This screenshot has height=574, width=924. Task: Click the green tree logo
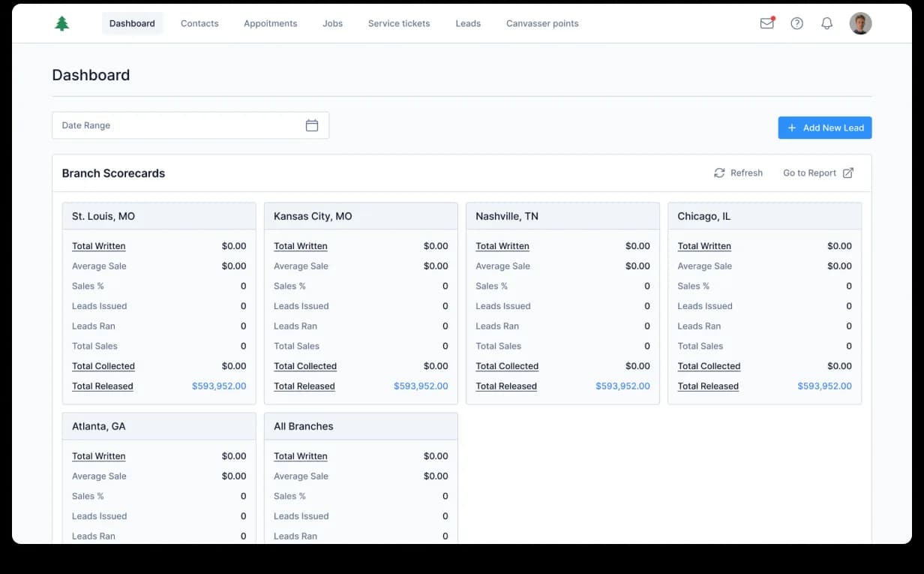(62, 23)
